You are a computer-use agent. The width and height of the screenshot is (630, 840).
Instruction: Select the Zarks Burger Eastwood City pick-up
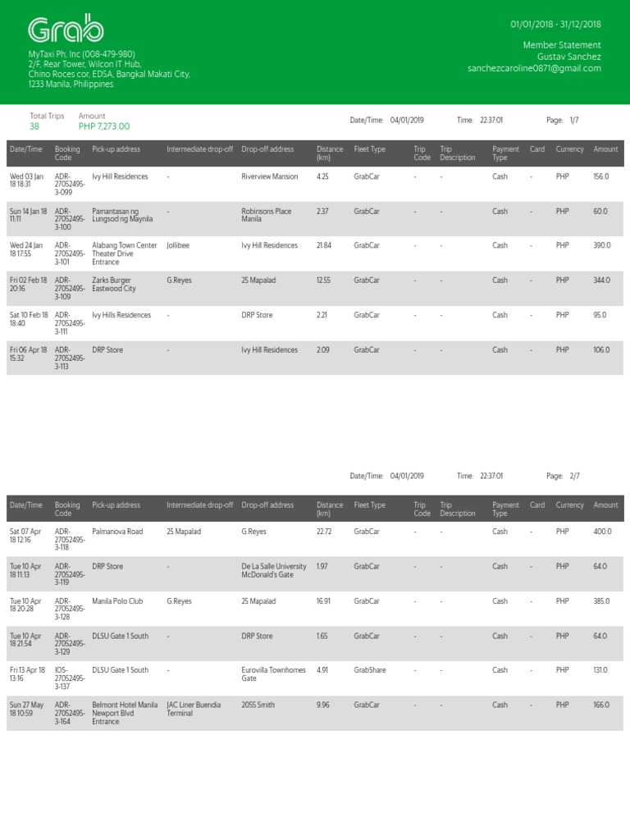click(x=114, y=285)
